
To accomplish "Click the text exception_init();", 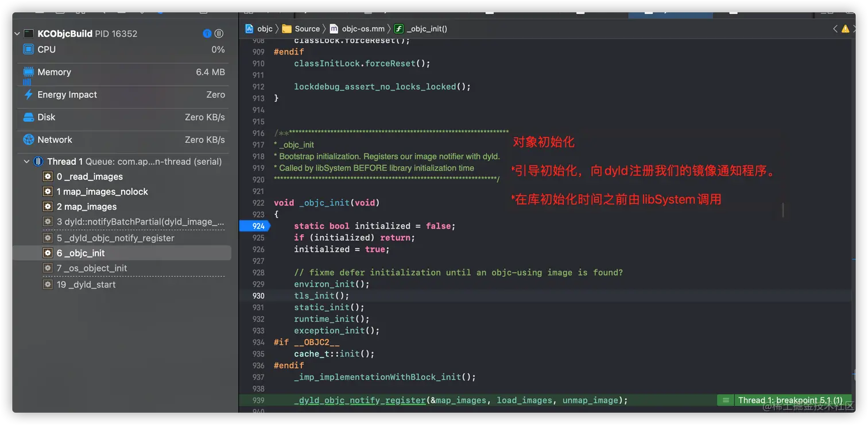I will pos(337,330).
